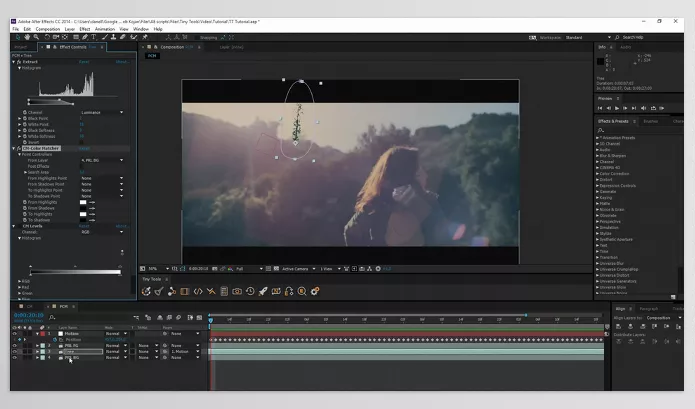Click the connected nodes icon in Tiny Tools
The image size is (695, 409).
(x=172, y=291)
